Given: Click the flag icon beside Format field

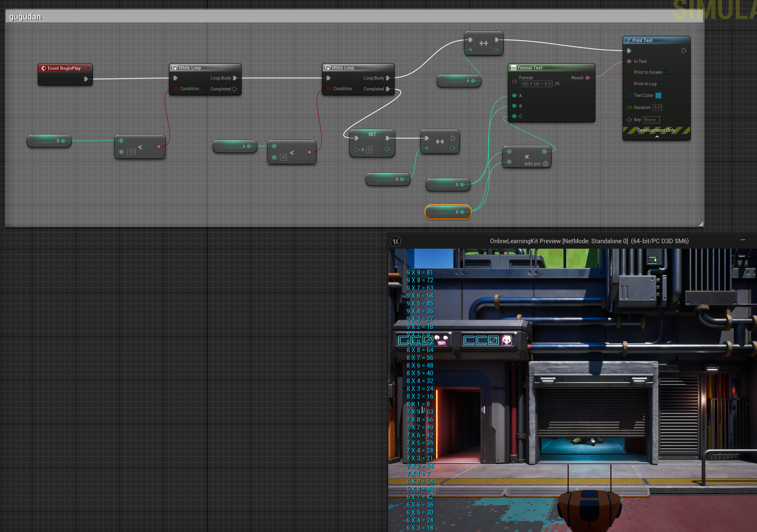Looking at the screenshot, I should coord(558,84).
